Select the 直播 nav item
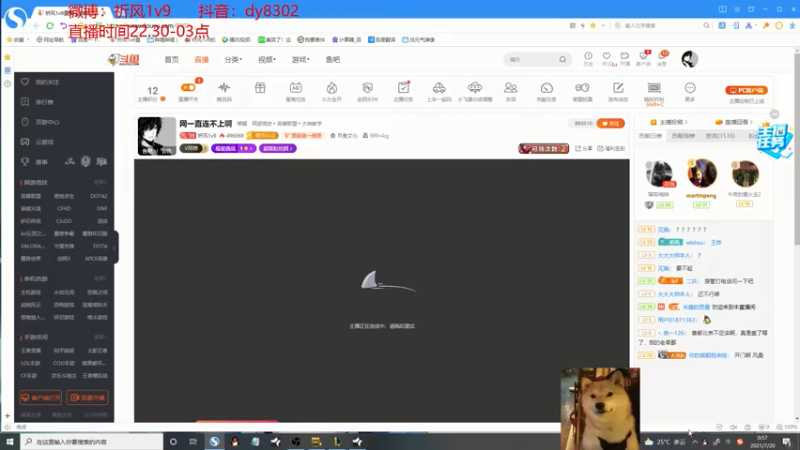Image resolution: width=800 pixels, height=450 pixels. [x=202, y=60]
